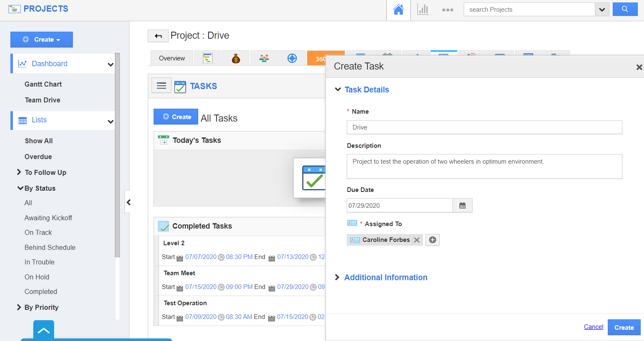Click clock icon beside 08:30 PM
644x341 pixels.
(x=221, y=257)
